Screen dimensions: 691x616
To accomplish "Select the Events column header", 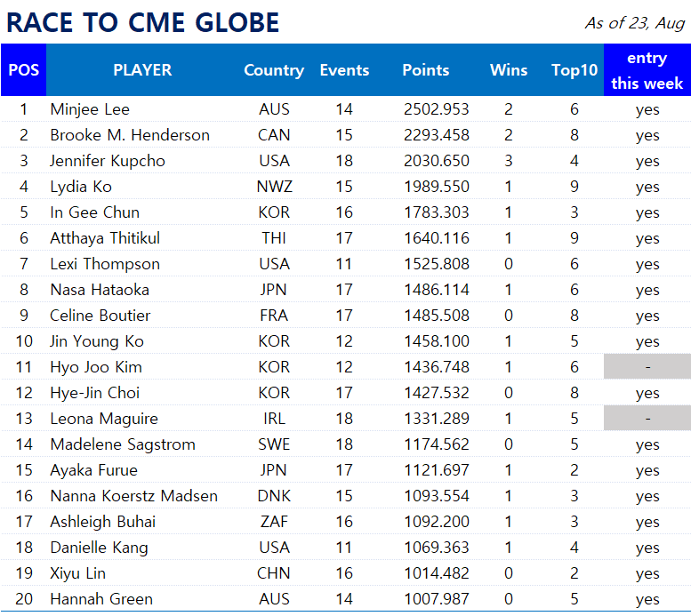I will pos(344,70).
